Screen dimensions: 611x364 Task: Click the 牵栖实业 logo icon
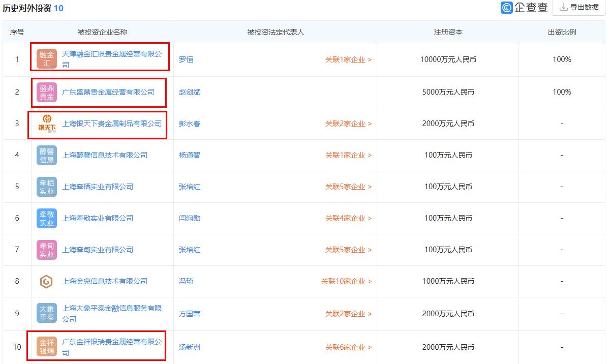pos(46,187)
